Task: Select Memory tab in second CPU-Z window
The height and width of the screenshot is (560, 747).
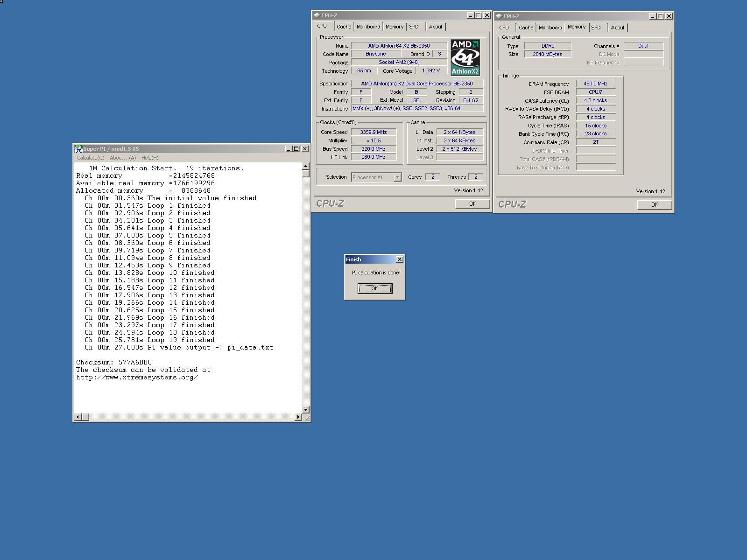Action: click(x=577, y=27)
